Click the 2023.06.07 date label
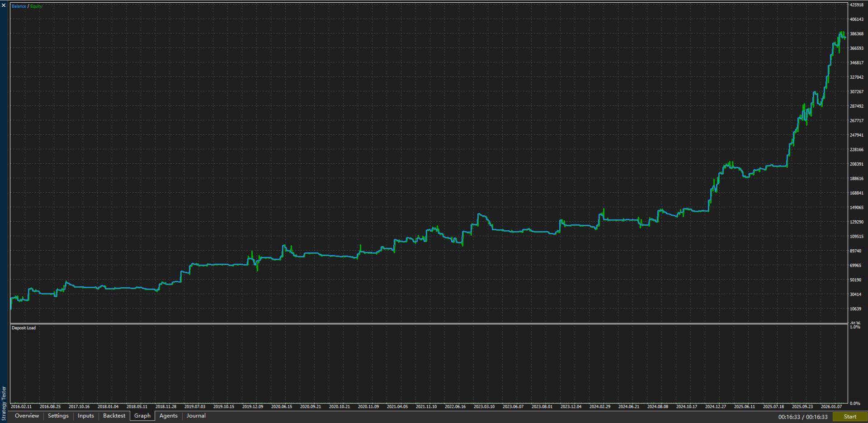The height and width of the screenshot is (423, 868). tap(513, 407)
